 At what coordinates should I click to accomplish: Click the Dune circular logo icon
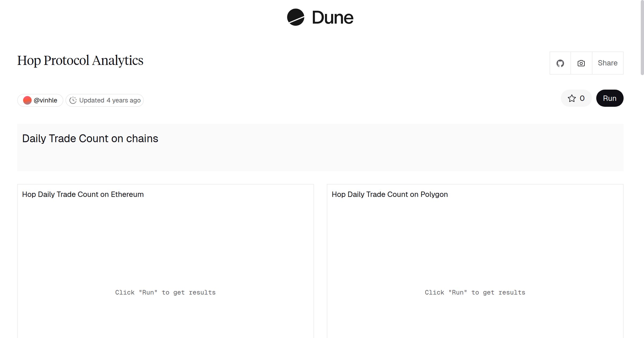(x=295, y=17)
